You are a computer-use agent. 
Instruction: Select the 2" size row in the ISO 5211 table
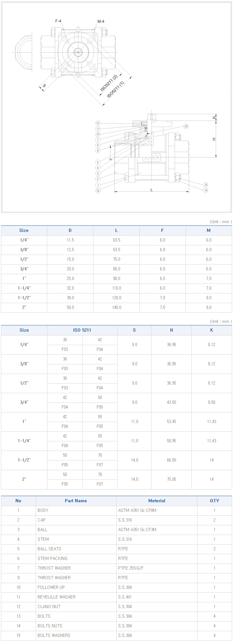click(x=117, y=479)
